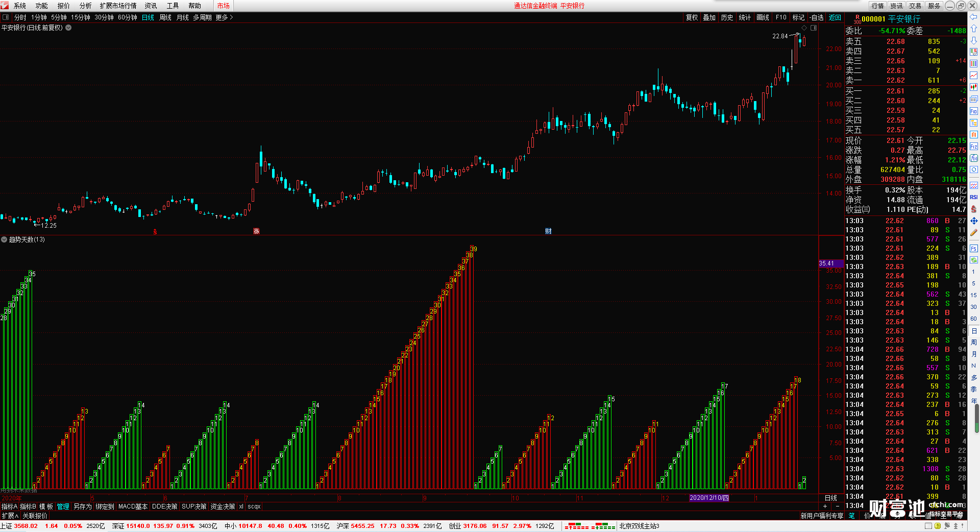The height and width of the screenshot is (532, 980).
Task: Click the green refresh icon in sidebar
Action: (x=974, y=260)
